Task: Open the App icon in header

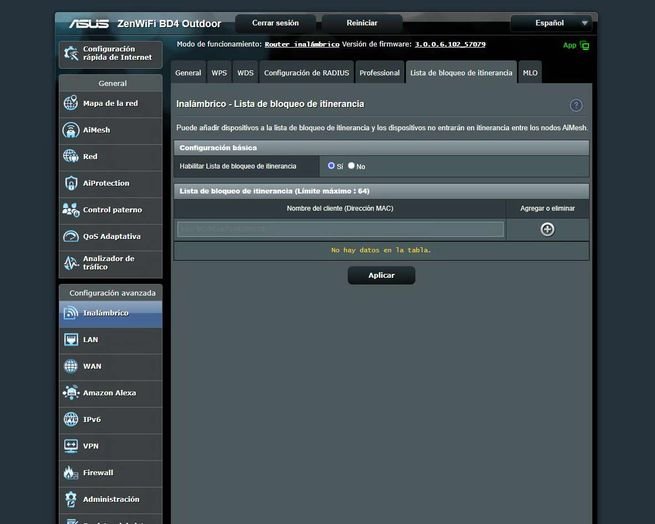Action: click(x=584, y=45)
